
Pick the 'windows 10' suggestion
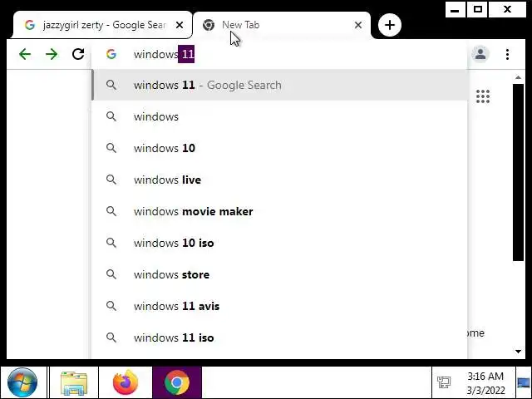[280, 148]
